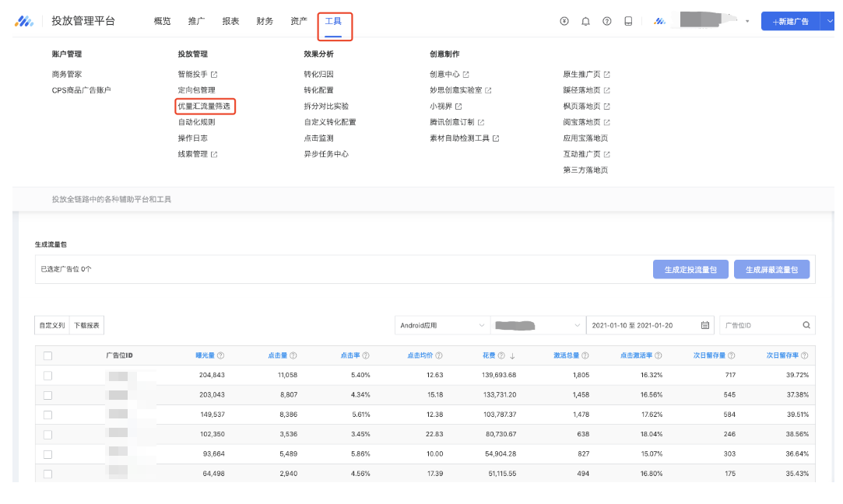The height and width of the screenshot is (504, 843).
Task: Click external link icon beside 阅宝落地页
Action: pyautogui.click(x=607, y=123)
